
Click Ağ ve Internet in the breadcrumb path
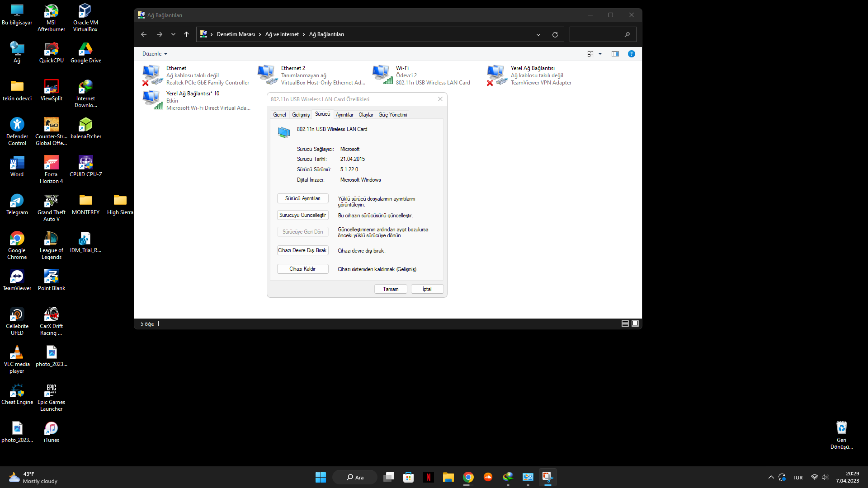[x=282, y=34]
